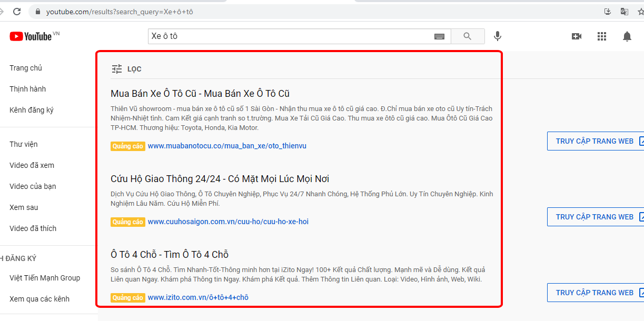
Task: Open the create video camera icon
Action: (577, 36)
